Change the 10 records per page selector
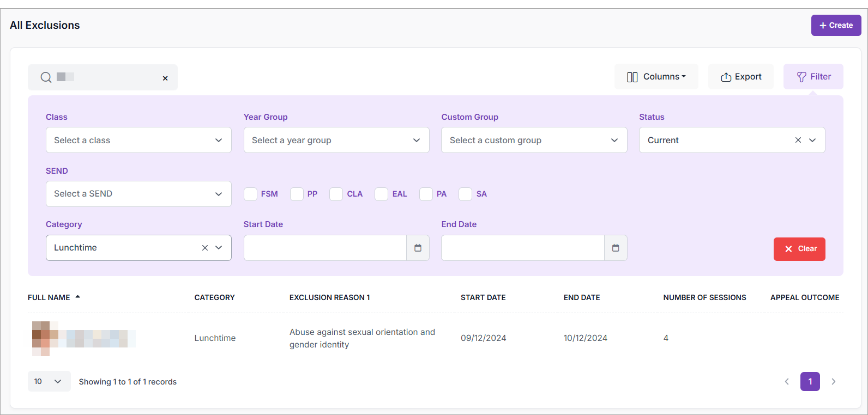The height and width of the screenshot is (415, 868). pyautogui.click(x=49, y=381)
